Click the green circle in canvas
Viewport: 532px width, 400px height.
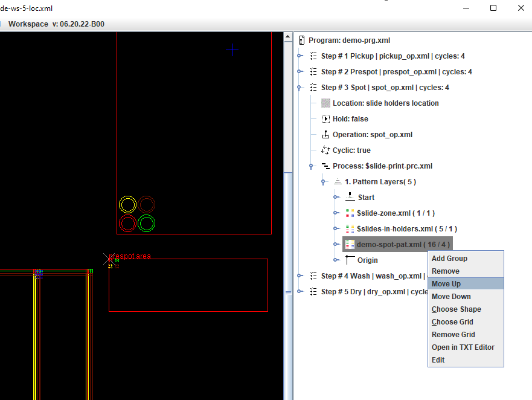(x=146, y=224)
